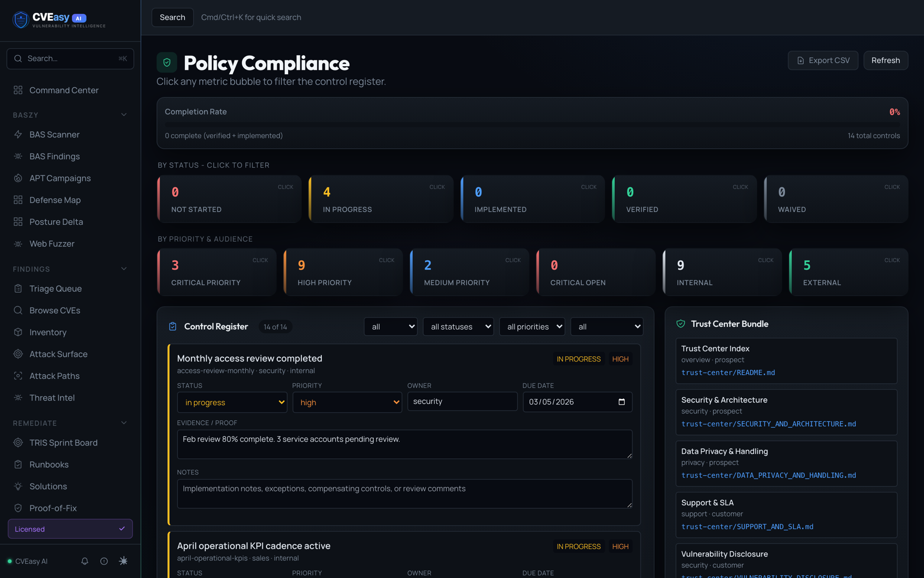Filter by Not Started status bubble
Viewport: 924px width, 578px height.
(229, 199)
